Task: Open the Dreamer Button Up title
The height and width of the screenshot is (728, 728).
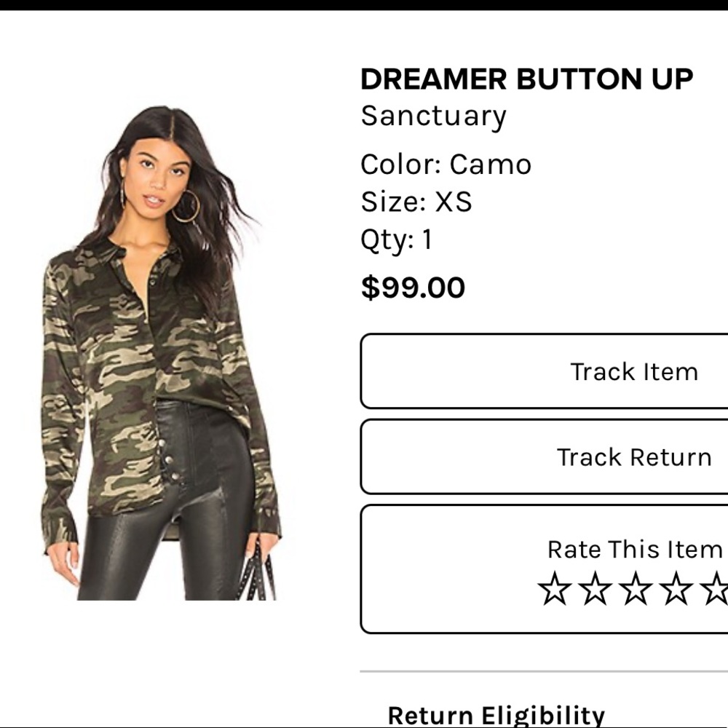Action: click(526, 79)
